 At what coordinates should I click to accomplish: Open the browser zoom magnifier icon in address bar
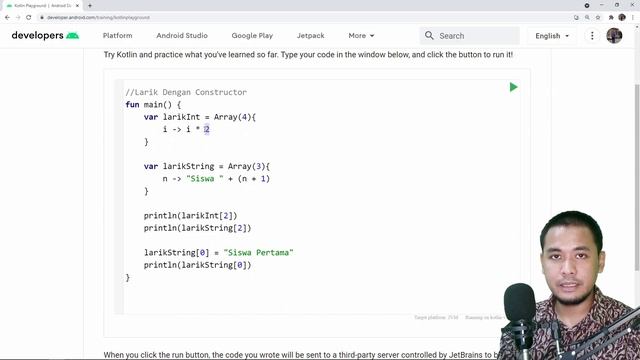click(587, 18)
